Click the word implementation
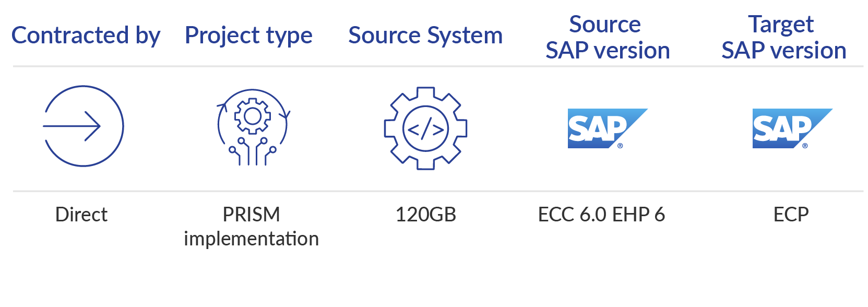Image resolution: width=868 pixels, height=307 pixels. tap(251, 239)
